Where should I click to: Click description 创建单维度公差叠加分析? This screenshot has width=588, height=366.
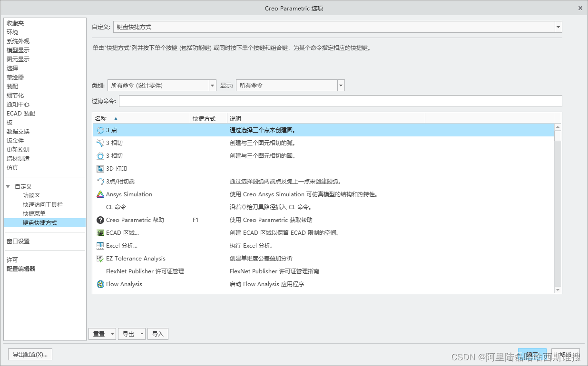pos(261,258)
